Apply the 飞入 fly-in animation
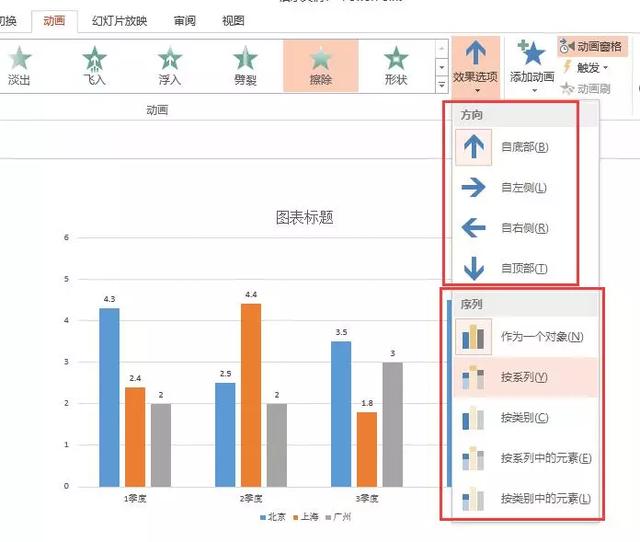 (94, 66)
